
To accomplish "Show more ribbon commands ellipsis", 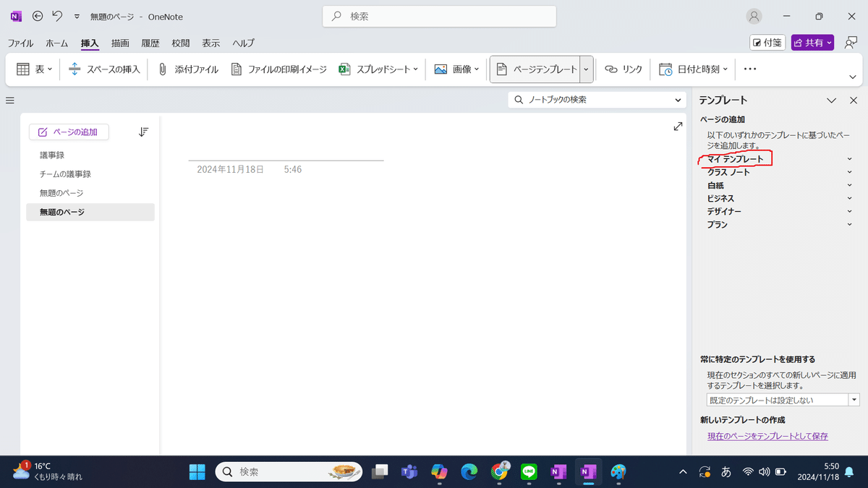I will pyautogui.click(x=750, y=69).
